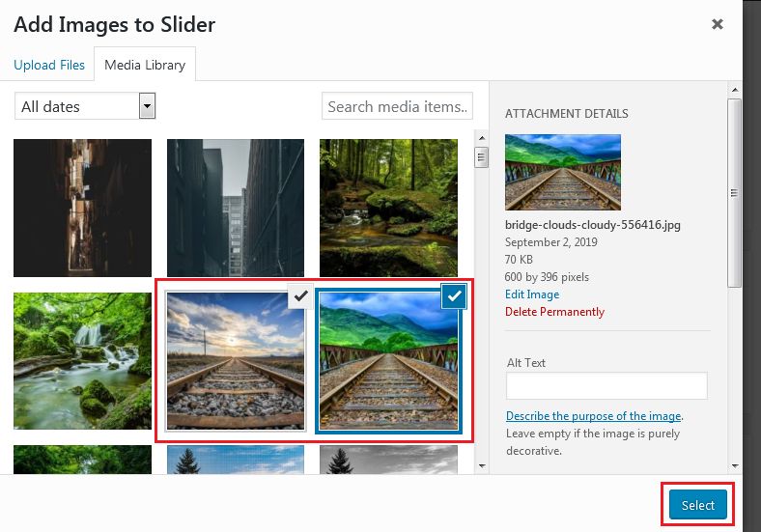Click the Alt Text input field
This screenshot has width=761, height=532.
tap(606, 386)
